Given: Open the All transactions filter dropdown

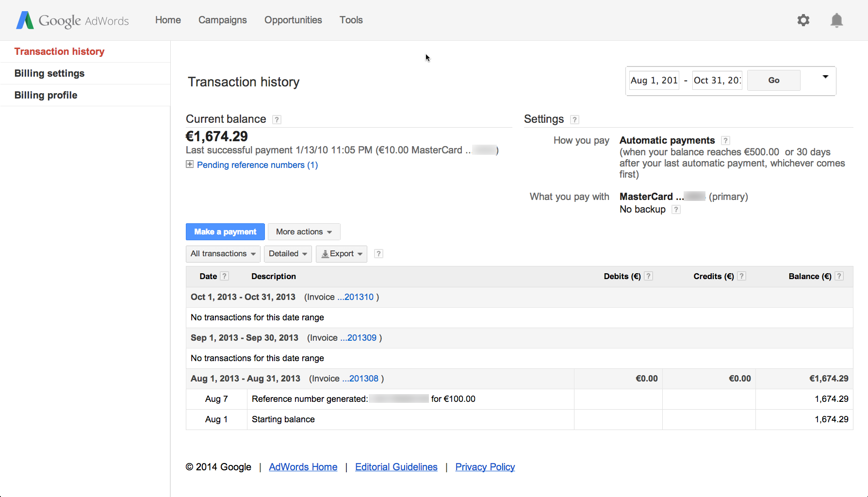Looking at the screenshot, I should 223,253.
